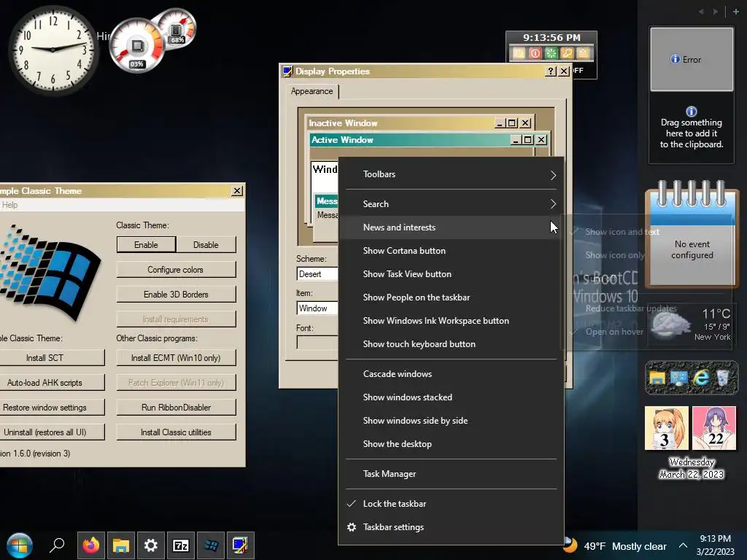Click Run RibbonDisabler button

tap(176, 408)
